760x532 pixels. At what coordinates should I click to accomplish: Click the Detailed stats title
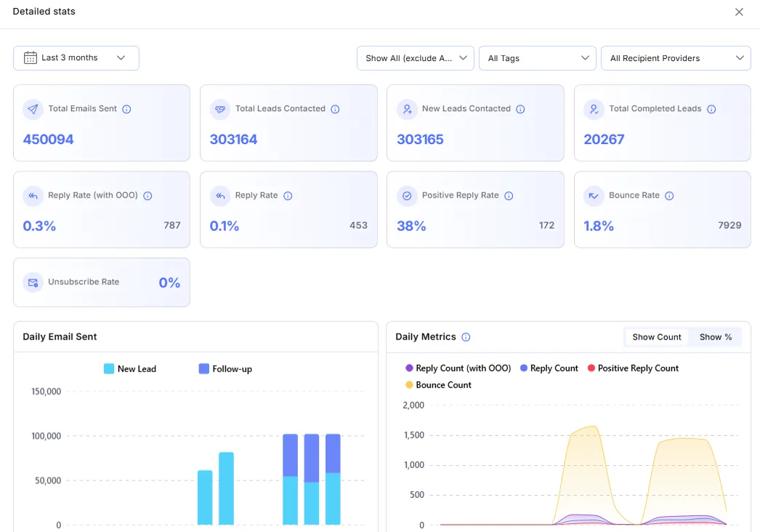point(44,12)
